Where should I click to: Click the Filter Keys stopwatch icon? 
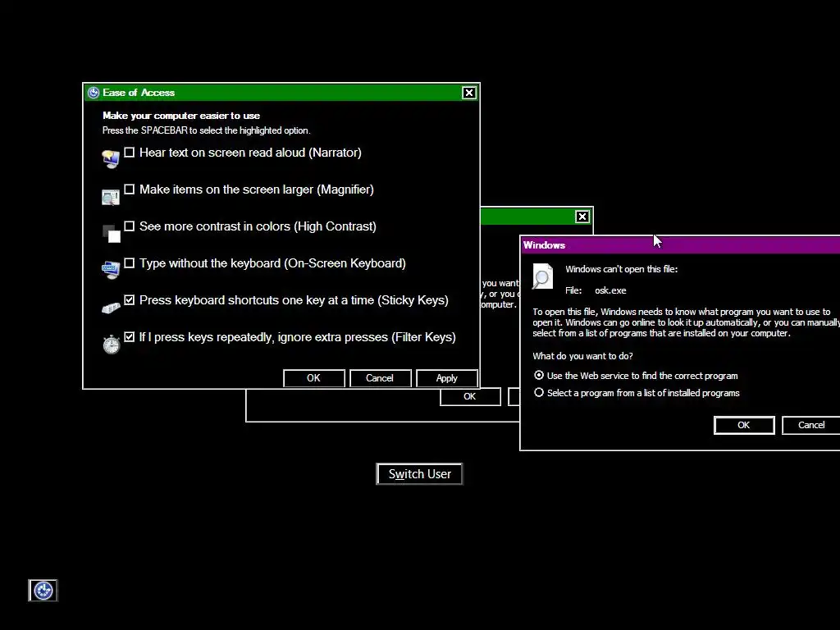(x=111, y=344)
